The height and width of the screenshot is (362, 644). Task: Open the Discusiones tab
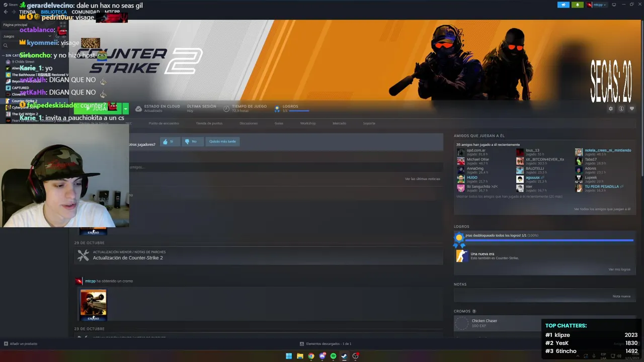[249, 123]
